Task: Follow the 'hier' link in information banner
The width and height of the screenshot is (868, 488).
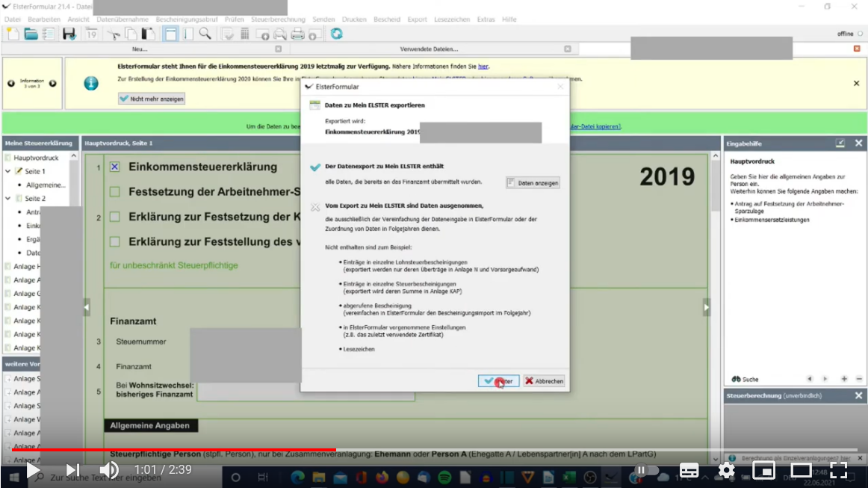Action: point(483,67)
